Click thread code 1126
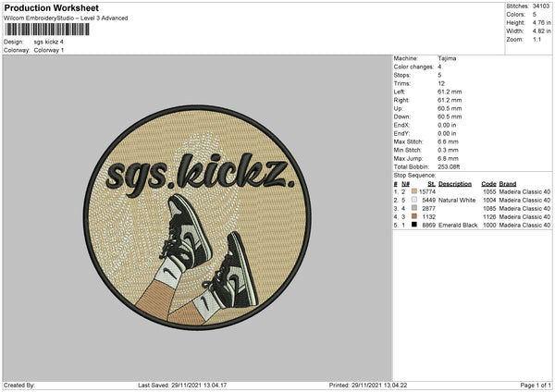 tap(489, 217)
